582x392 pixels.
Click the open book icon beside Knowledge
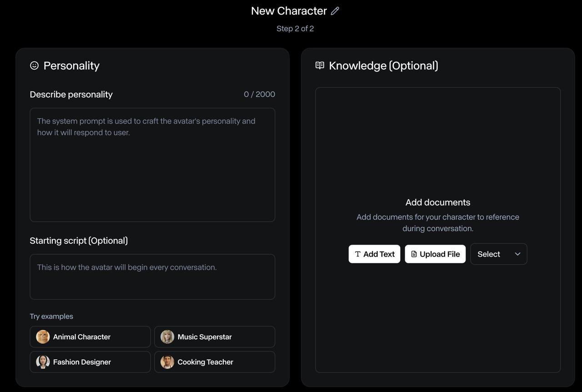pos(320,65)
